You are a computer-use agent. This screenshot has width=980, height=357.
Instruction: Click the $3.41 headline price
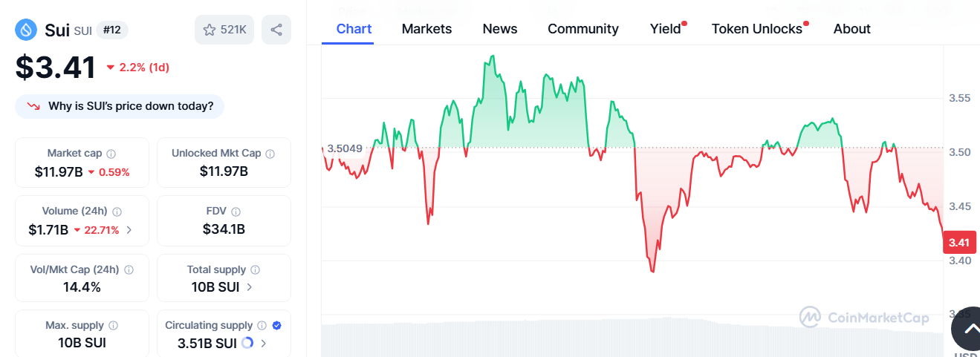(56, 68)
